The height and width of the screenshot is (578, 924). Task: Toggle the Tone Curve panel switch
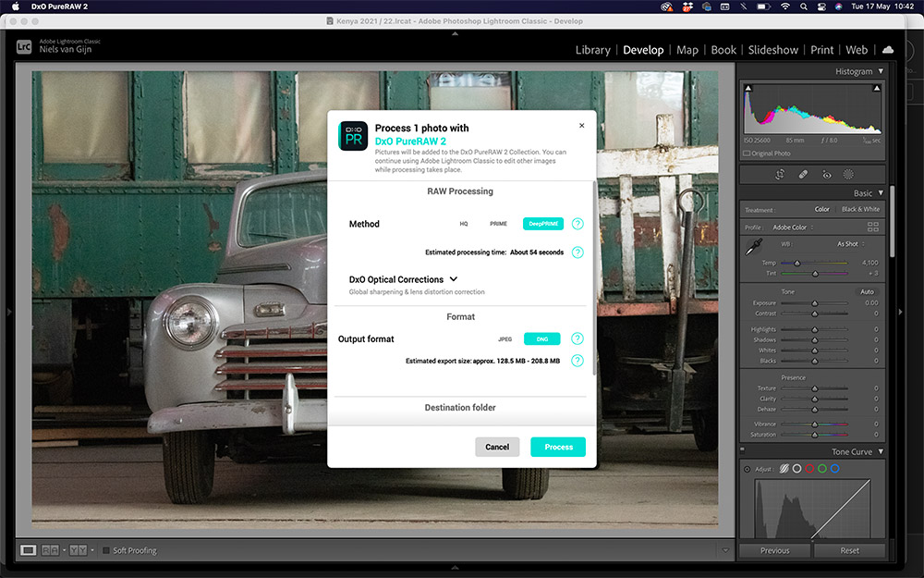pyautogui.click(x=743, y=450)
